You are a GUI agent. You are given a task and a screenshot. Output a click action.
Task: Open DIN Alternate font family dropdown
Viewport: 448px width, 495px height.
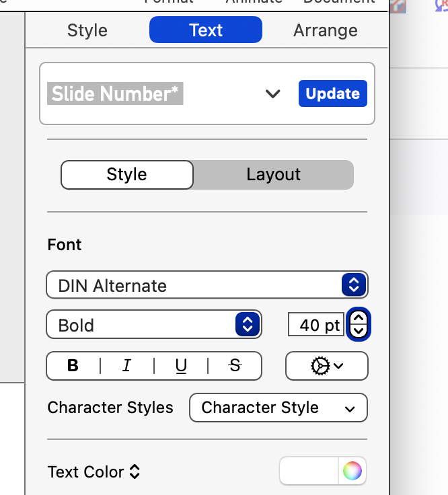click(x=207, y=285)
